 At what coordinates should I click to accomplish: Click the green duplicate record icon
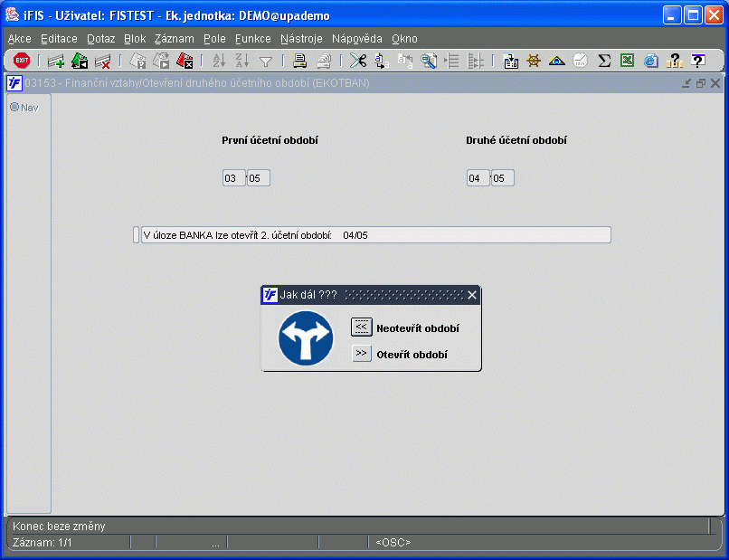click(80, 61)
